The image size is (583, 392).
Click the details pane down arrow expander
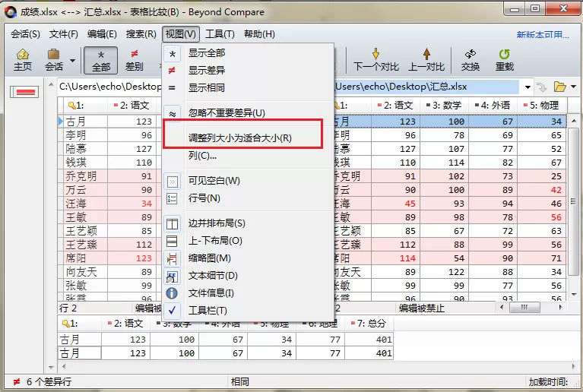coord(52,368)
